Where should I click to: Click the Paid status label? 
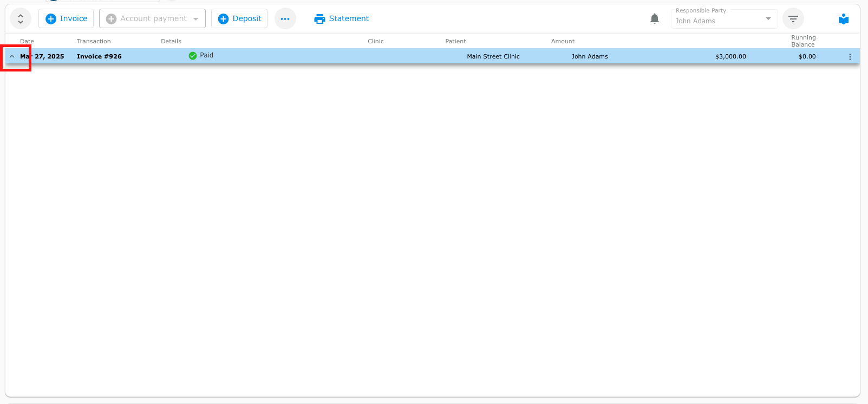click(206, 55)
